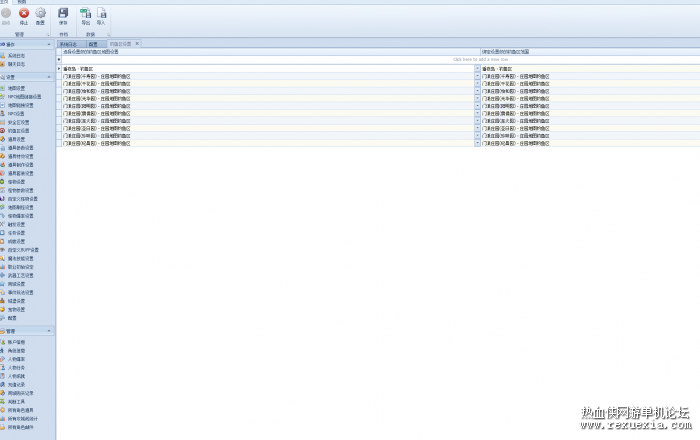Screen dimensions: 700x440
Task: Open 宠物设置 in the sidebar
Action: click(x=16, y=310)
